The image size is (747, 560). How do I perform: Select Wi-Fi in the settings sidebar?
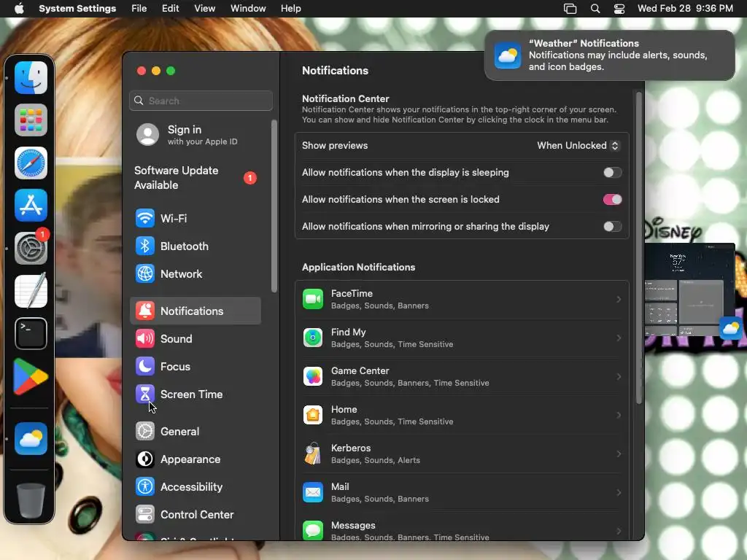[196, 219]
